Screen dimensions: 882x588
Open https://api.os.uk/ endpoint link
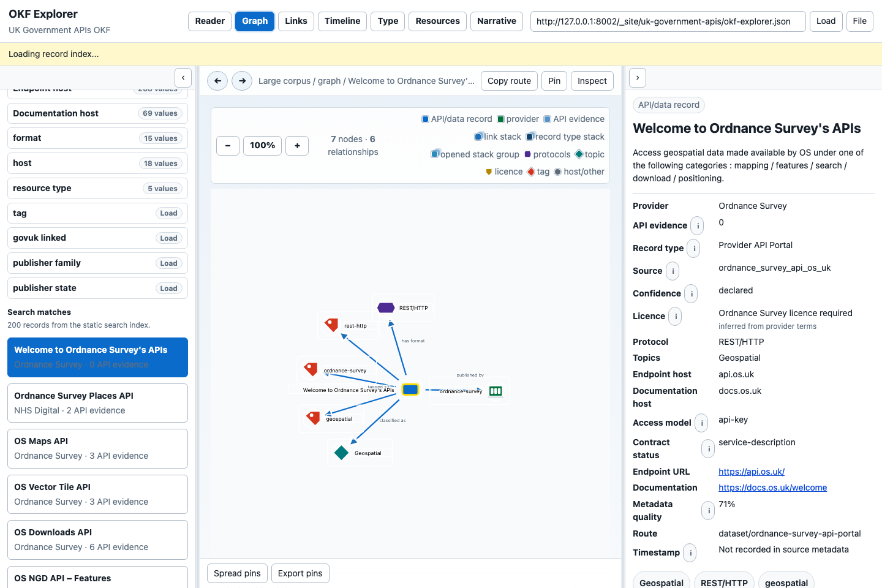coord(752,472)
